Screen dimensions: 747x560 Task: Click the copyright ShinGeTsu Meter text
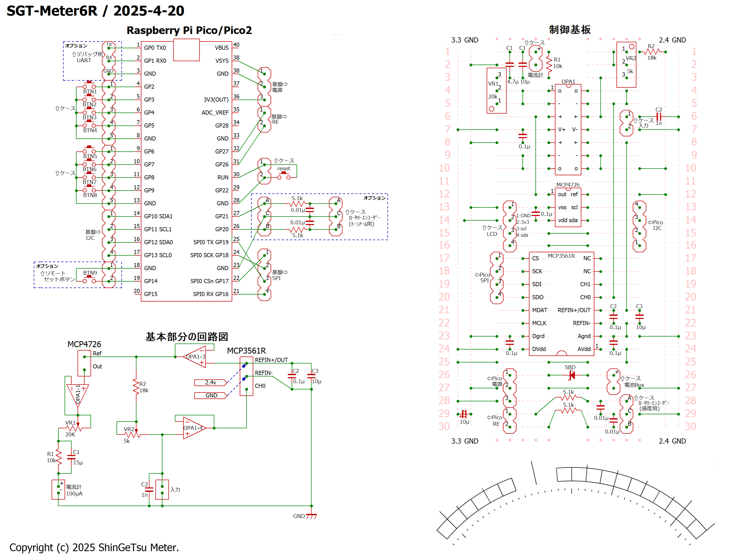[94, 547]
